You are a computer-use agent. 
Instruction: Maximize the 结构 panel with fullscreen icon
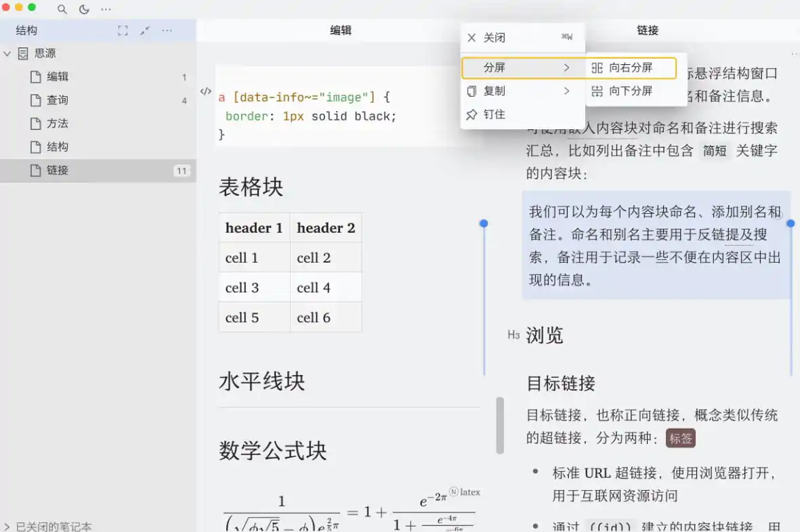point(123,30)
